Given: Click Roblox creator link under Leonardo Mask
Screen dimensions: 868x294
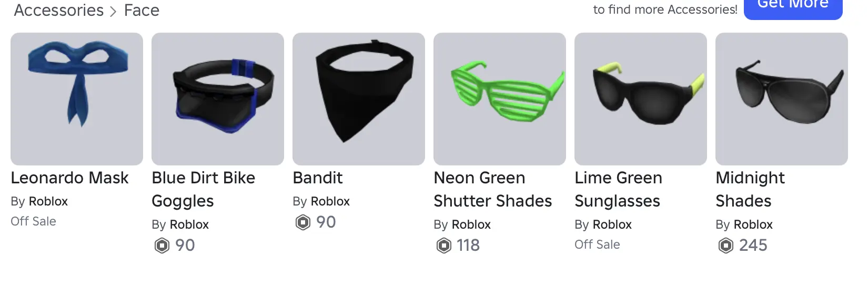Looking at the screenshot, I should coord(48,201).
